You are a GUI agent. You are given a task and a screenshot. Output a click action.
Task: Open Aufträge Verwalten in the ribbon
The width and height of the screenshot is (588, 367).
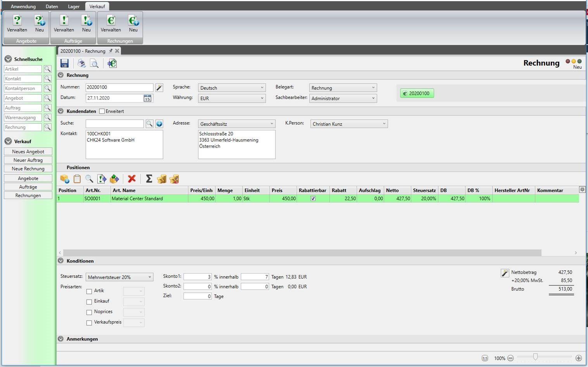tap(64, 24)
